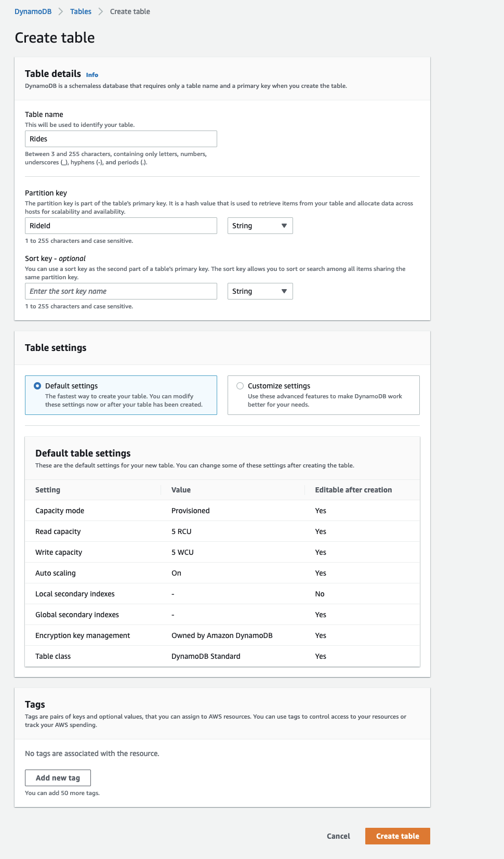The width and height of the screenshot is (504, 859).
Task: Click the Setting column header
Action: 48,490
